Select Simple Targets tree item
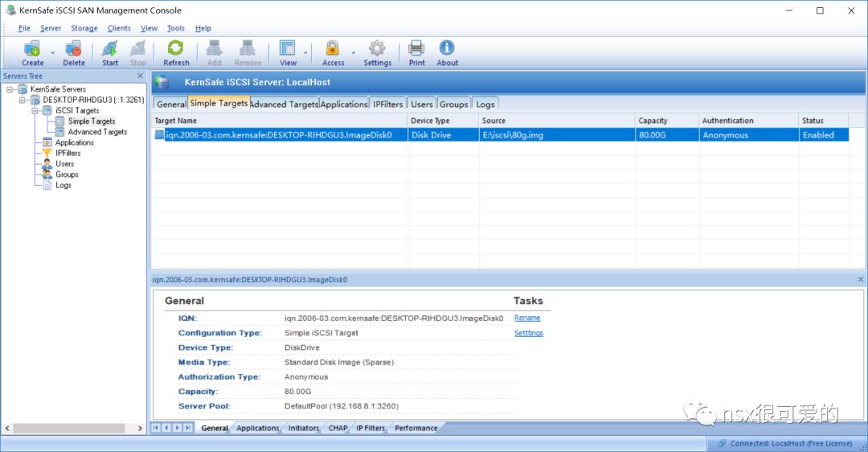The height and width of the screenshot is (452, 868). [x=92, y=121]
